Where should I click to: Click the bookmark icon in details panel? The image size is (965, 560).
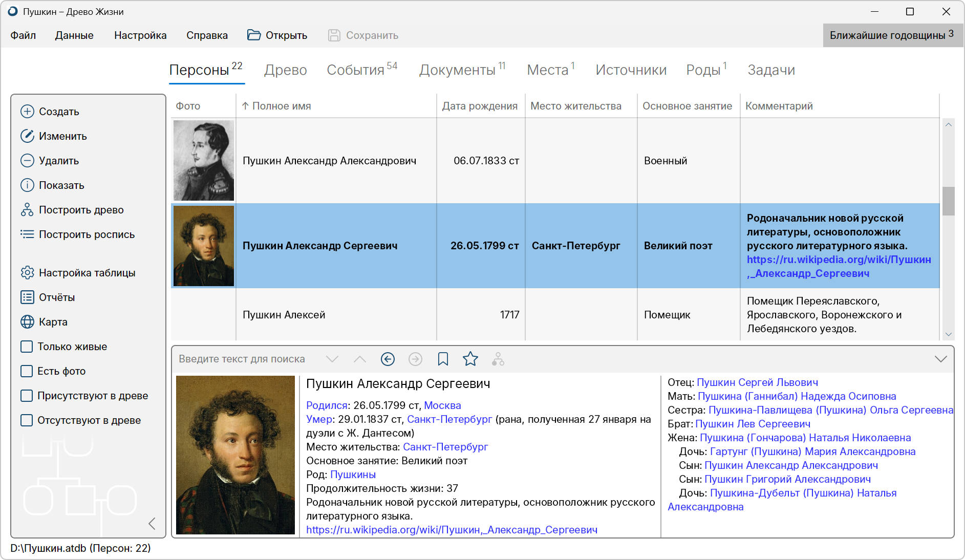click(443, 359)
